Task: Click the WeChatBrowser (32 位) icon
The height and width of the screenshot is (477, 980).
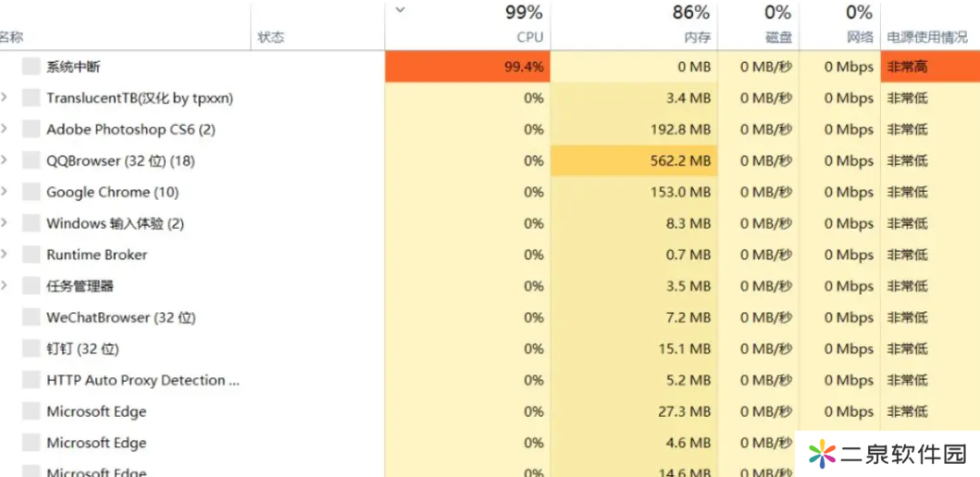Action: [x=31, y=318]
